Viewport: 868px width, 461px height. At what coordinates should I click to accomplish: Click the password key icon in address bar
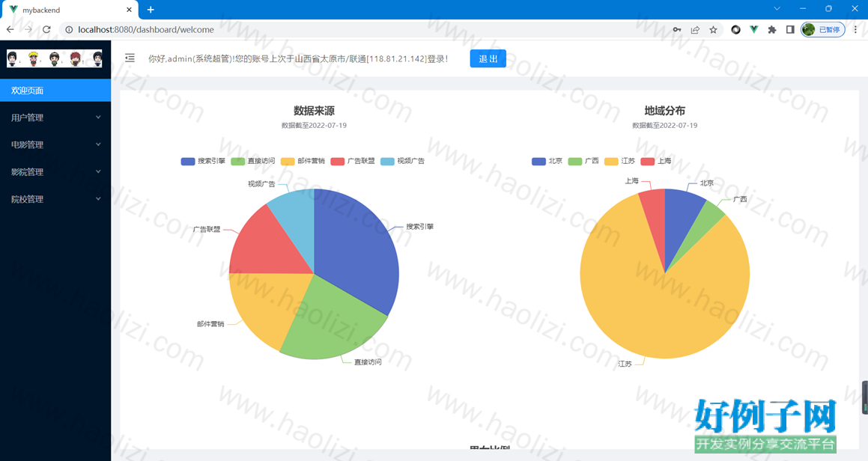[x=676, y=30]
